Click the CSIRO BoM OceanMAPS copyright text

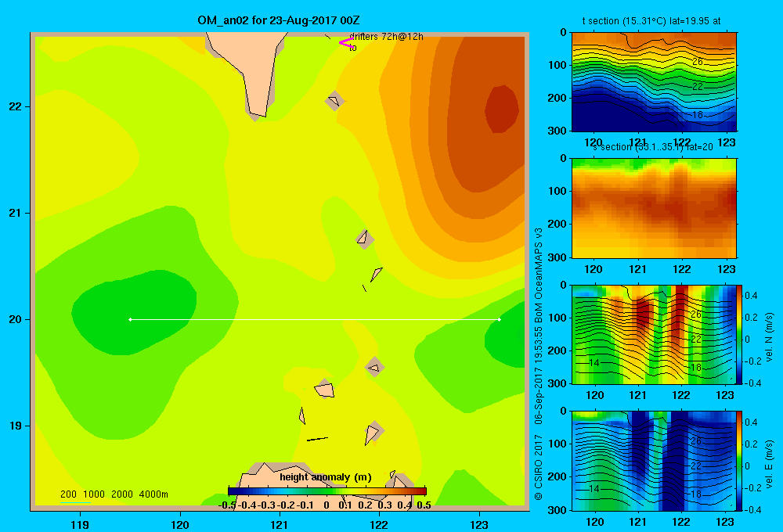tap(539, 364)
